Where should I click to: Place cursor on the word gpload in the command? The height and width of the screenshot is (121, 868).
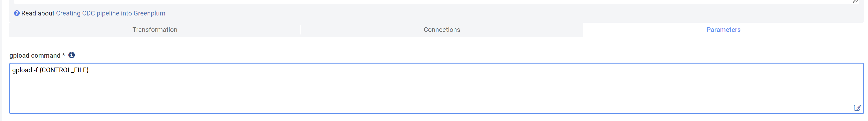click(x=22, y=70)
